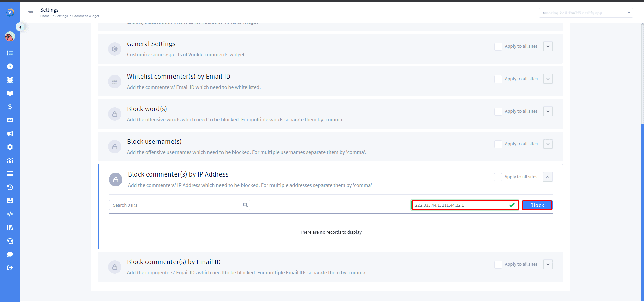Click the Block username(s) heading

pos(154,142)
